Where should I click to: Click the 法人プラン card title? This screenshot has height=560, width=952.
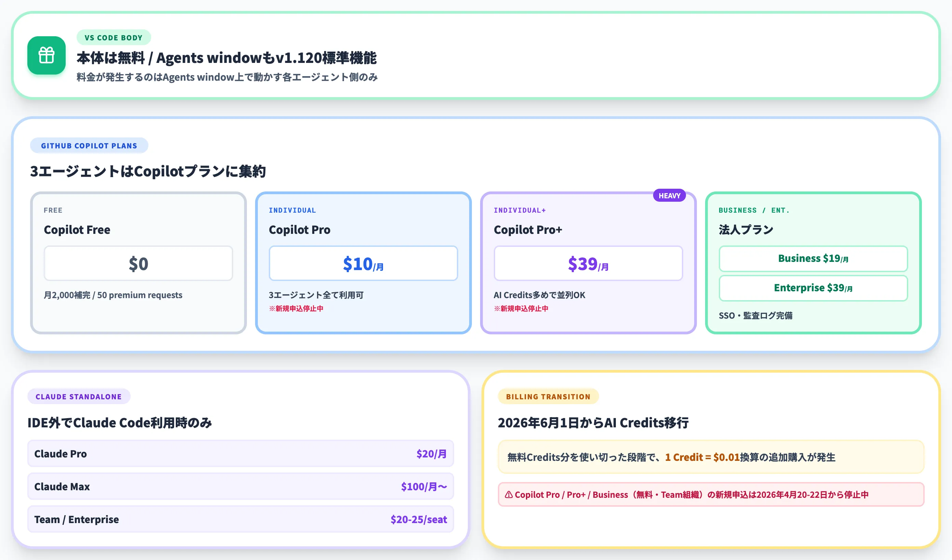(746, 230)
